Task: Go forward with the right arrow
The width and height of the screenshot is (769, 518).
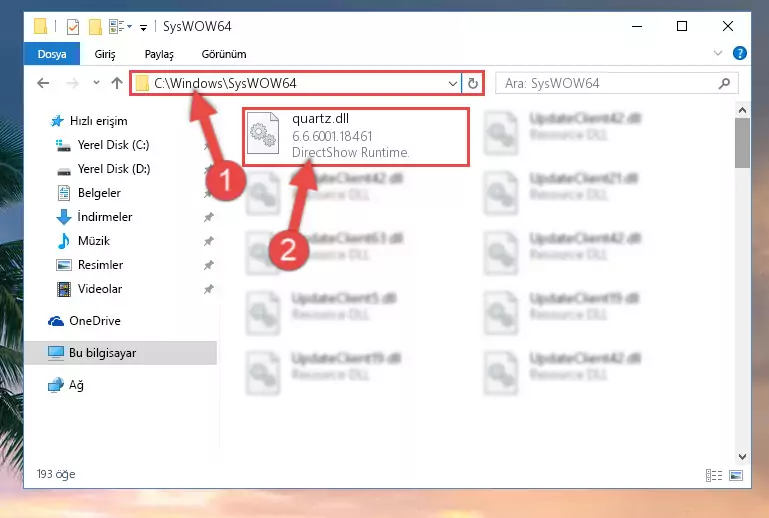Action: click(x=72, y=83)
